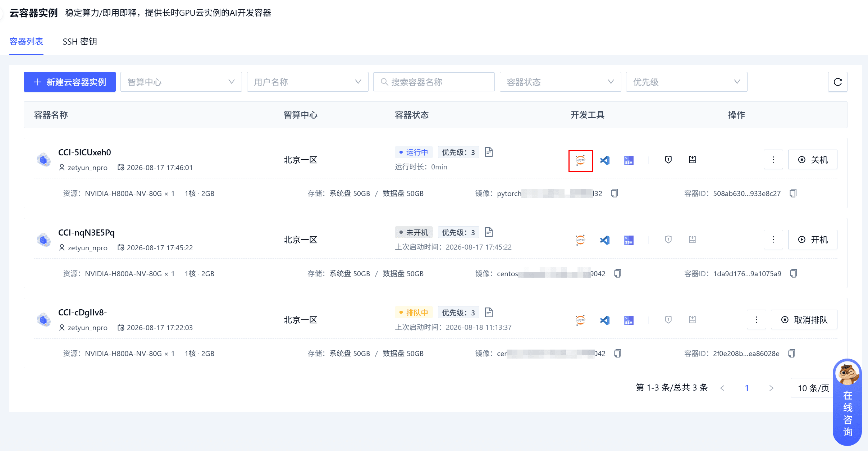Viewport: 868px width, 451px height.
Task: Open SSH tool for container CCI-5lCUxeh0
Action: [629, 160]
